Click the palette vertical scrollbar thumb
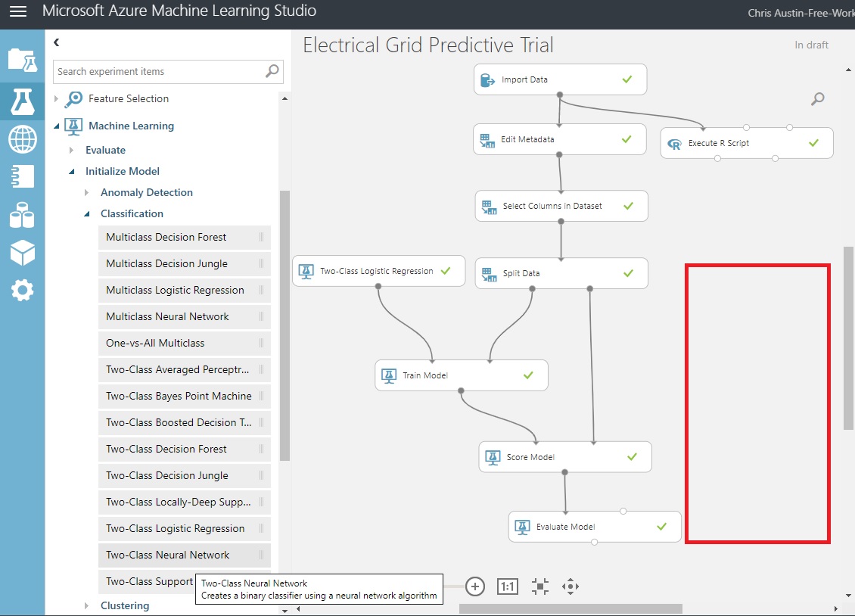 [x=284, y=325]
